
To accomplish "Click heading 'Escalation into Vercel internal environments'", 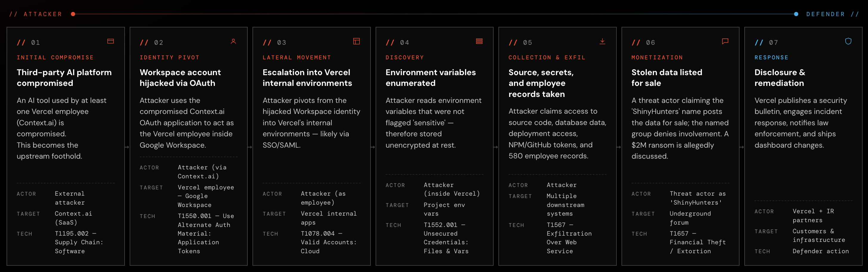I will click(307, 78).
